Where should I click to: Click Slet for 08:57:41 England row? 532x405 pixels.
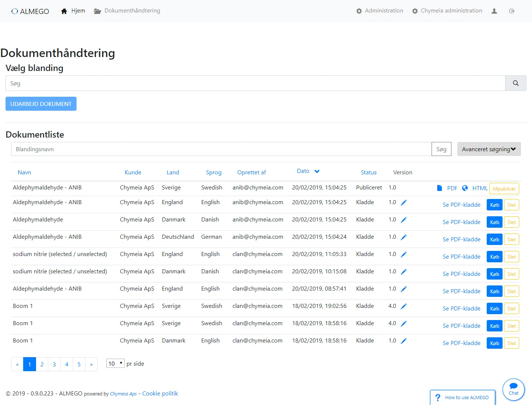point(511,291)
